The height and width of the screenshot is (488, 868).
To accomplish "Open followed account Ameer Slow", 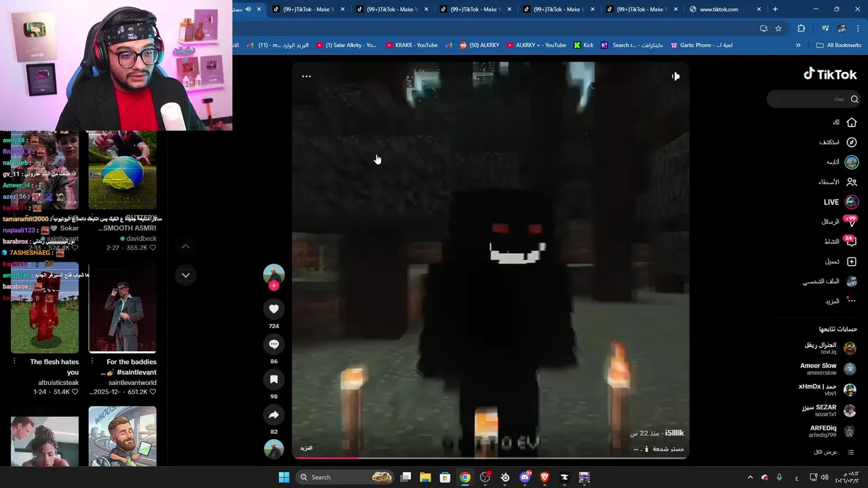I will (x=827, y=369).
